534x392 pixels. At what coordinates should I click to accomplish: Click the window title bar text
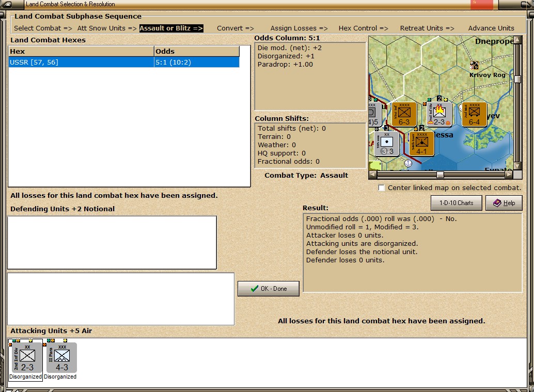71,4
